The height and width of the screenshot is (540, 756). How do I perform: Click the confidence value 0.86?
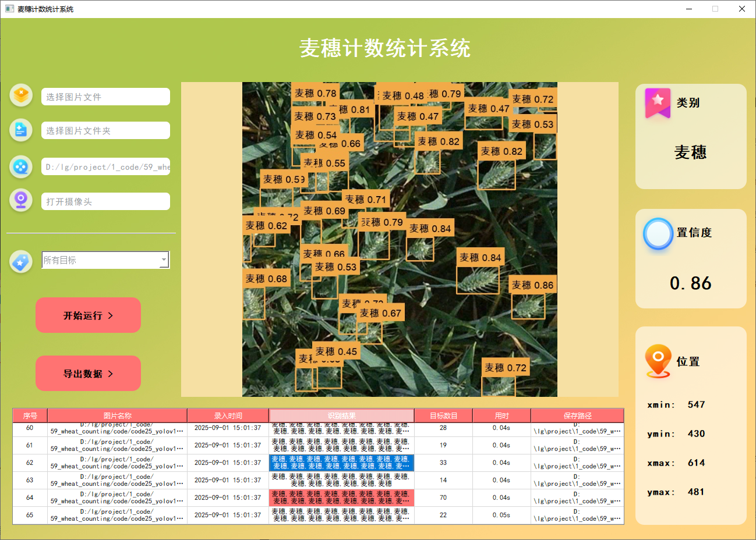click(x=691, y=283)
